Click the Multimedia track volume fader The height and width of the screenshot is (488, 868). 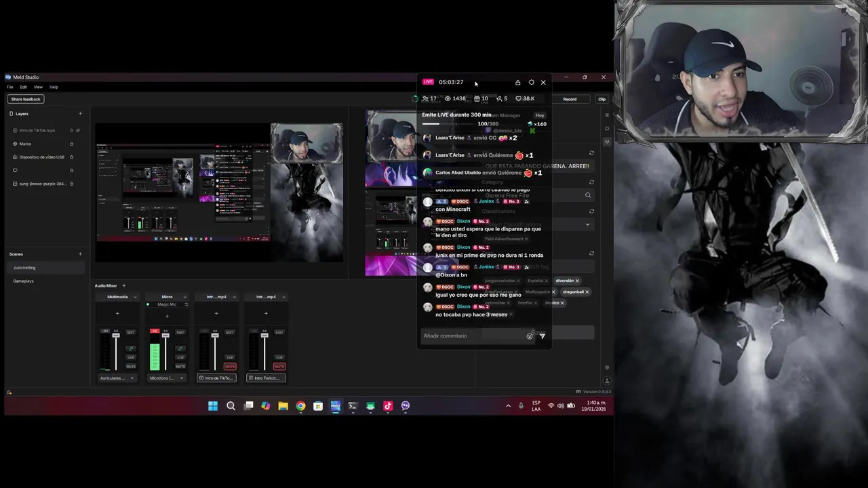116,335
